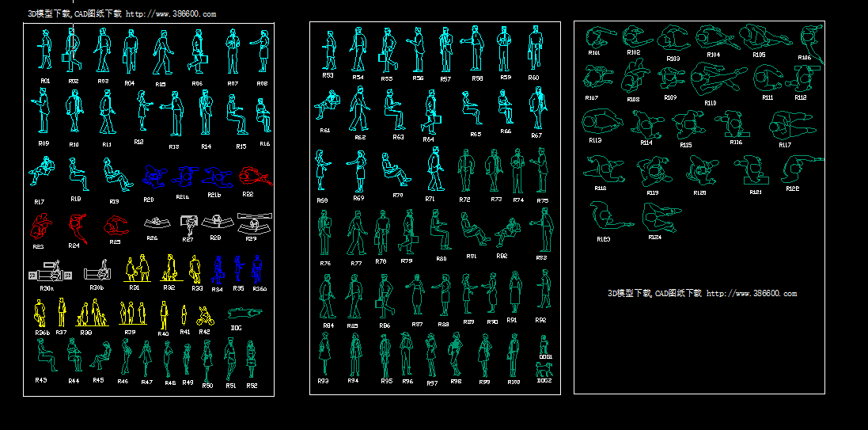Pick the green woman in dress above R91
The width and height of the screenshot is (868, 430).
[x=515, y=291]
